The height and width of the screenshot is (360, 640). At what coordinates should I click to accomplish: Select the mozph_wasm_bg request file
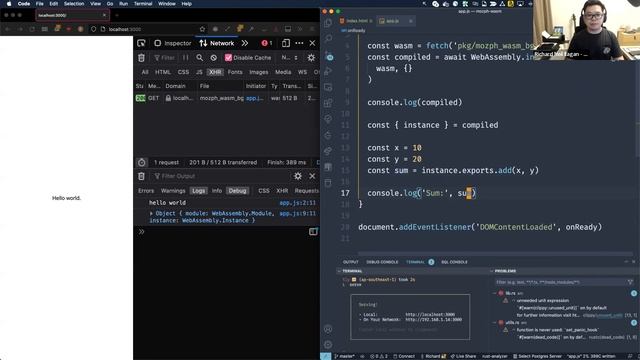coord(222,98)
